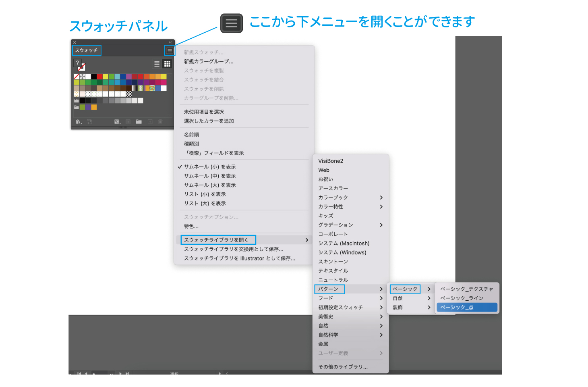Open highlighted ベーシック_点 pattern library

[x=467, y=307]
